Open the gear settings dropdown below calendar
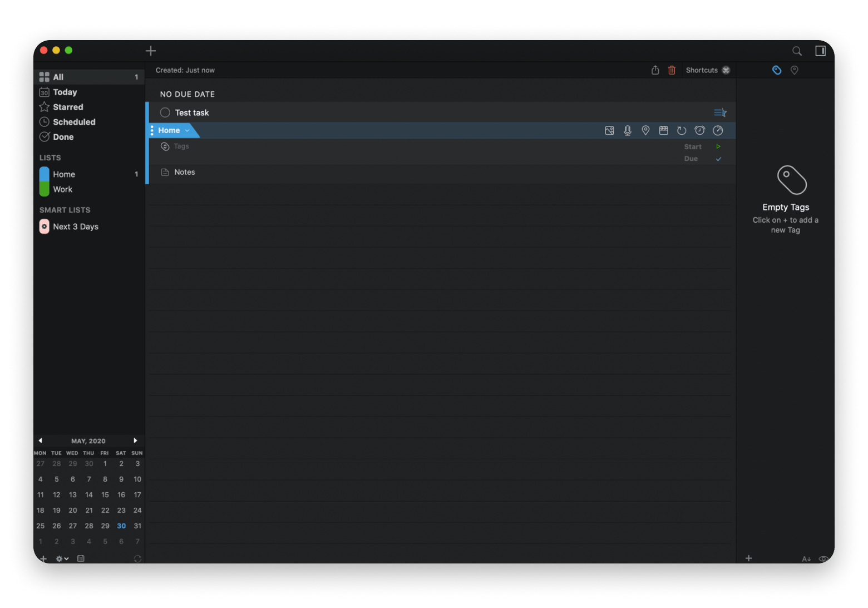Image resolution: width=868 pixels, height=608 pixels. (62, 558)
